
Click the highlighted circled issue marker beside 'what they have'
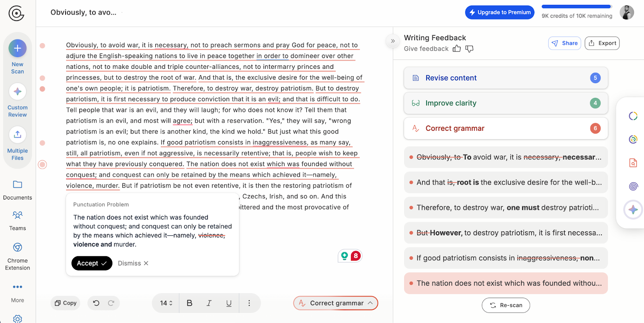coord(42,164)
